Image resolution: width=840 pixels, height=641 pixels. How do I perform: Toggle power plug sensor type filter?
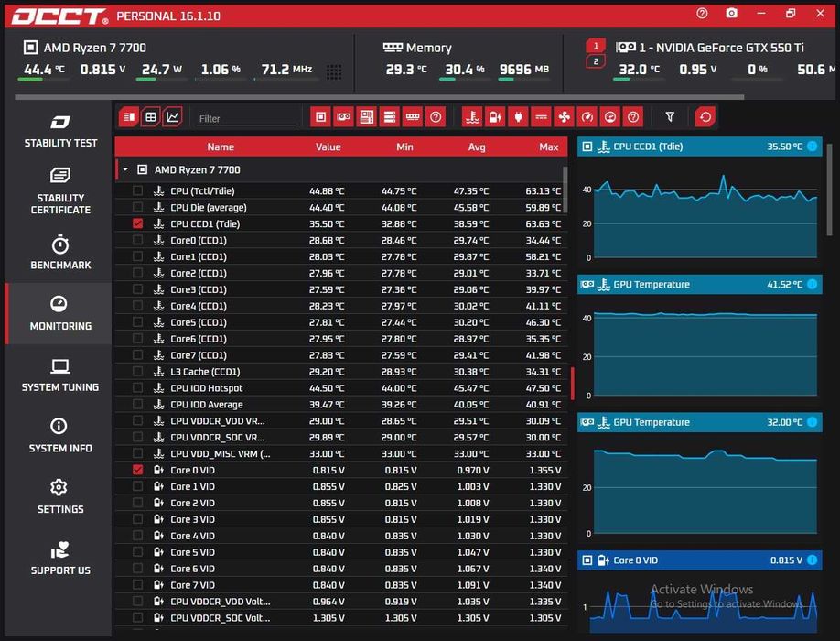tap(518, 117)
